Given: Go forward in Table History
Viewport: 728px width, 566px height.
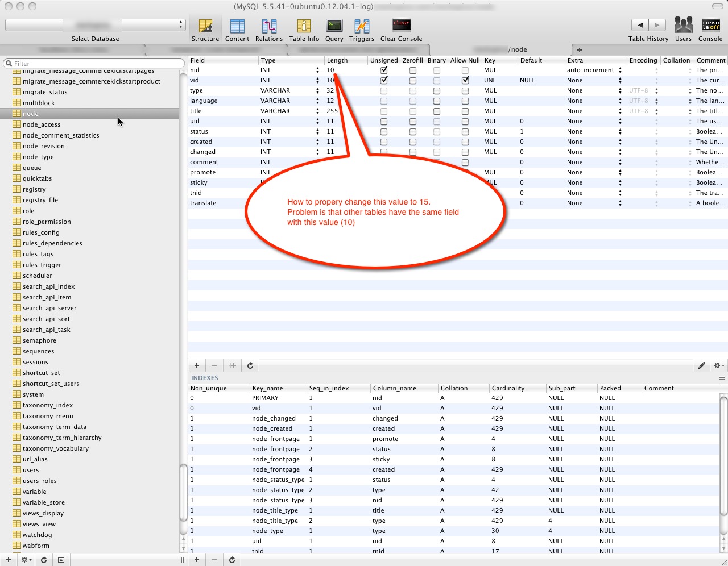Looking at the screenshot, I should pyautogui.click(x=657, y=25).
